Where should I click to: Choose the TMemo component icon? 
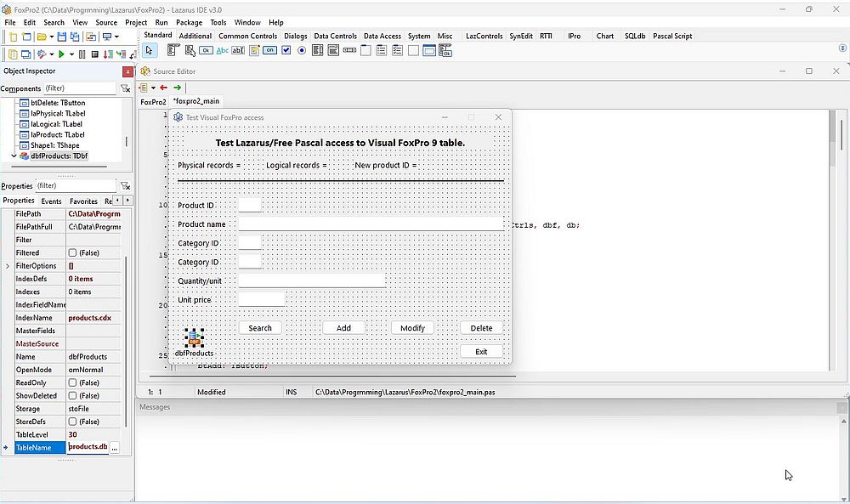(254, 50)
